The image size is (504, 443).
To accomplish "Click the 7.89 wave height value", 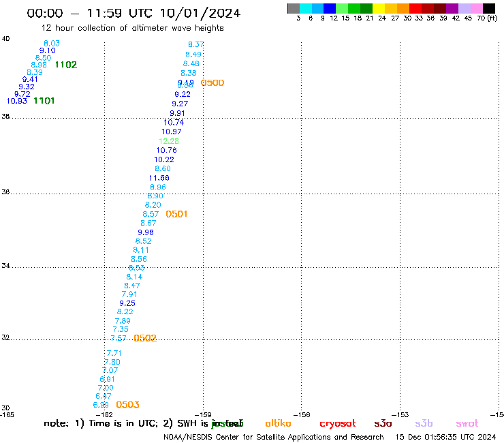I will tap(123, 322).
